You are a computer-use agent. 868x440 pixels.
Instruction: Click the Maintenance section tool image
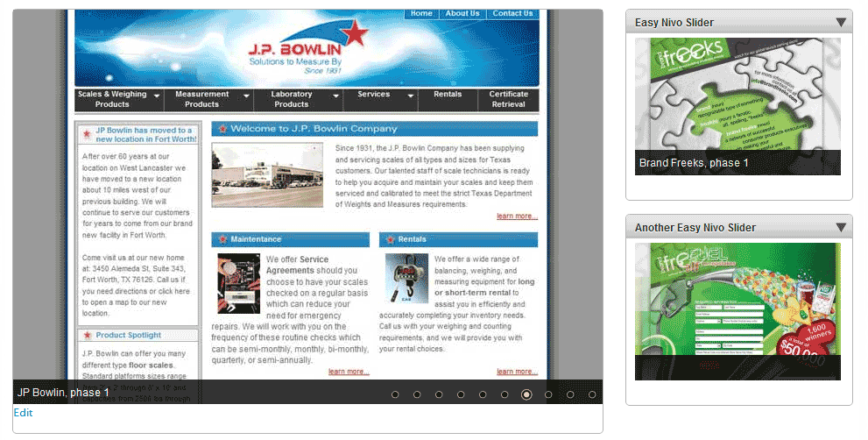(x=238, y=284)
